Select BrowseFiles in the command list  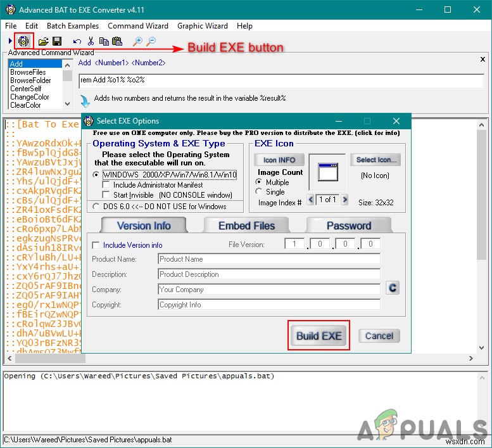coord(35,72)
